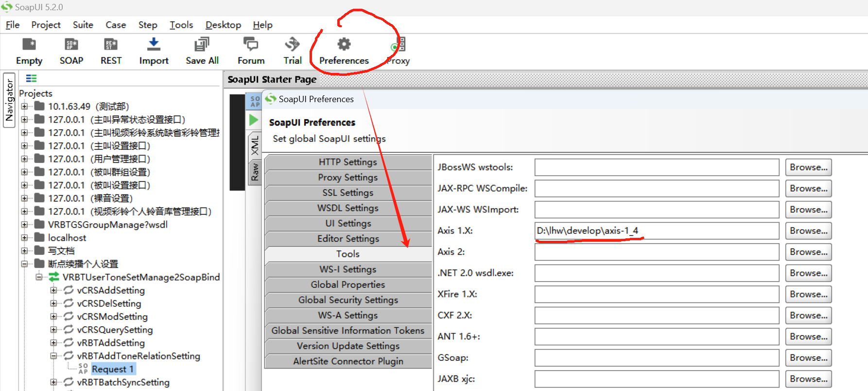Switch to the XML editor view tab
Image resolution: width=868 pixels, height=391 pixels.
click(x=255, y=146)
